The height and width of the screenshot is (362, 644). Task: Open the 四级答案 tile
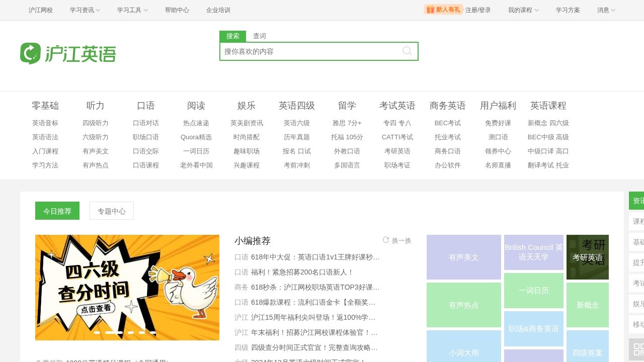coord(588,346)
